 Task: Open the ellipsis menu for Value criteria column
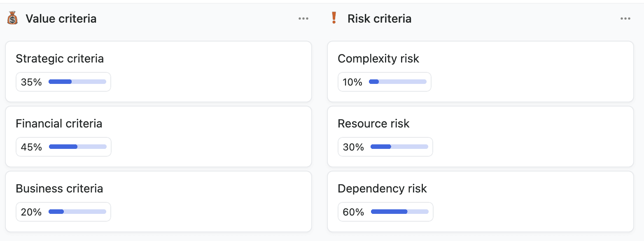tap(303, 18)
